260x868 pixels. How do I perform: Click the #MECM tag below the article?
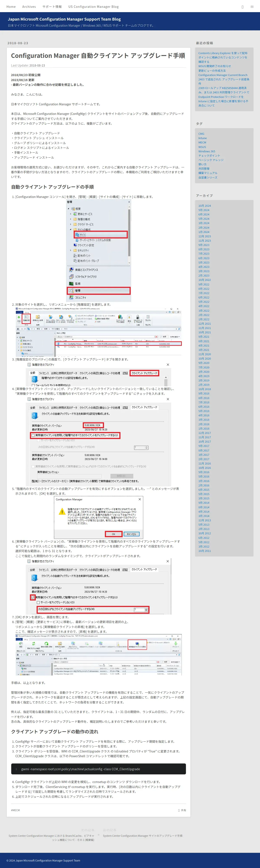coord(15,810)
